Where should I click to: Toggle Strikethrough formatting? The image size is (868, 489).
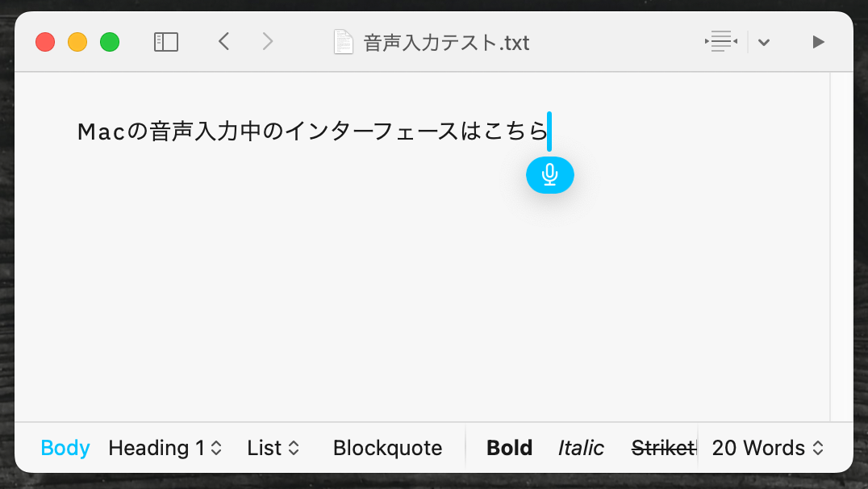(662, 448)
